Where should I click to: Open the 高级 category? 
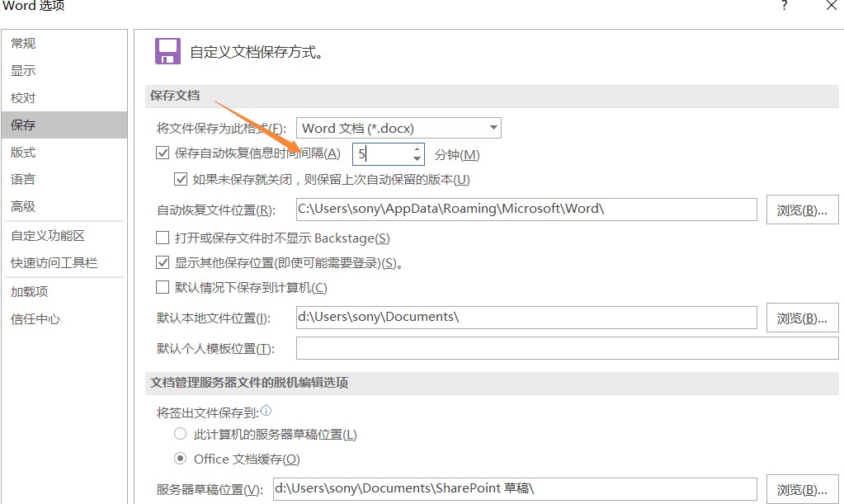64,206
